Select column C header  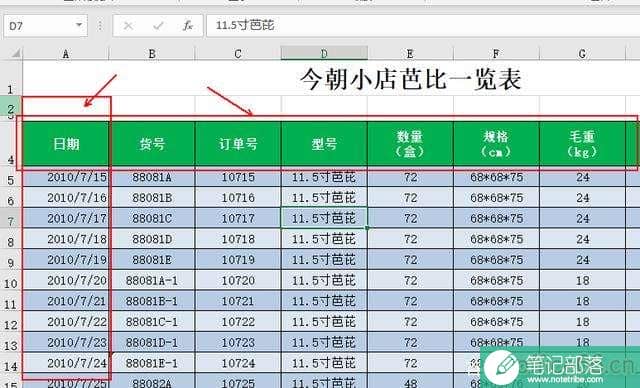[238, 54]
